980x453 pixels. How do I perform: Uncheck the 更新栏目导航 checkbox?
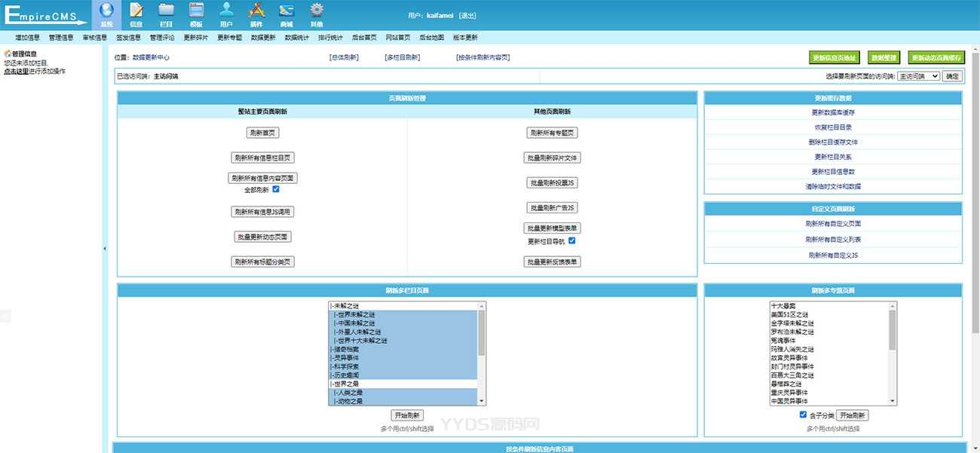coord(572,241)
